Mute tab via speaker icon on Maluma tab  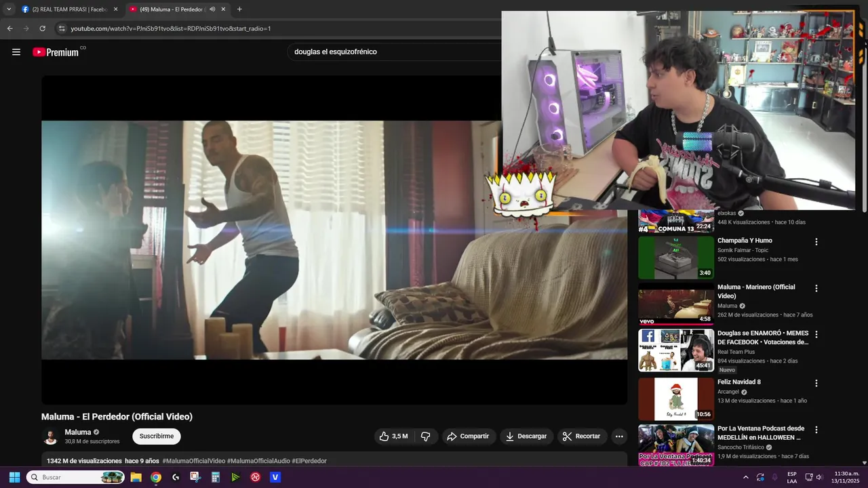pyautogui.click(x=212, y=9)
